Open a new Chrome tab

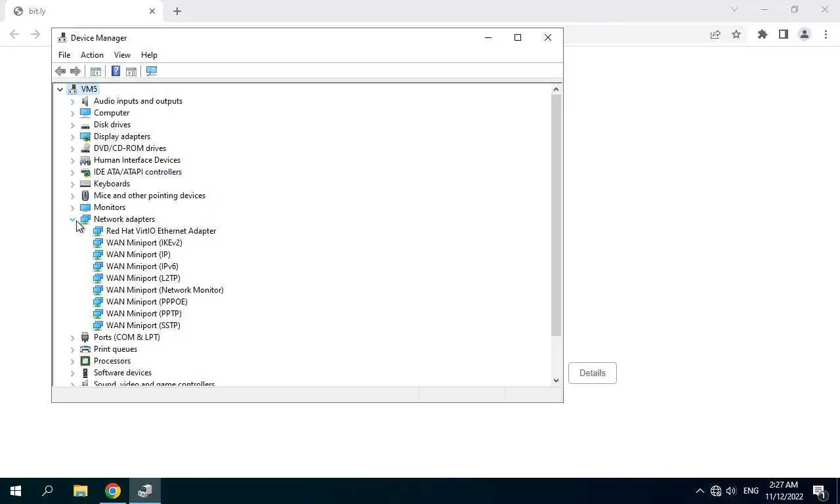pos(177,11)
